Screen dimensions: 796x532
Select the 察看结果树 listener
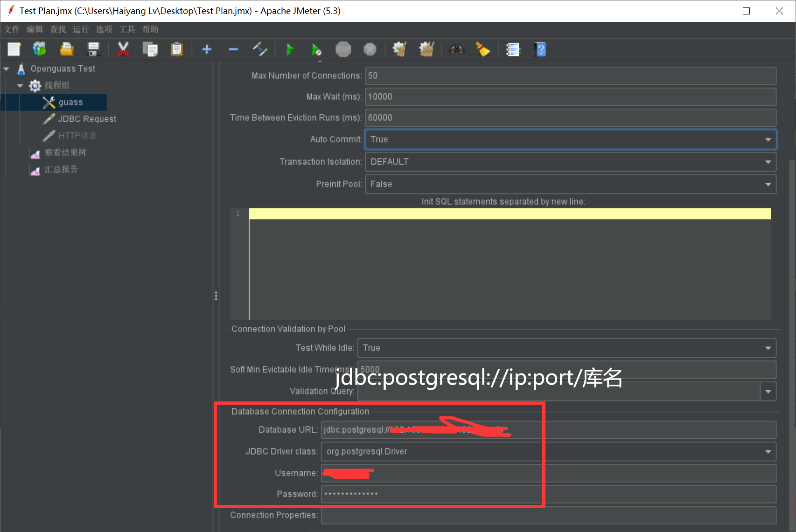coord(65,152)
